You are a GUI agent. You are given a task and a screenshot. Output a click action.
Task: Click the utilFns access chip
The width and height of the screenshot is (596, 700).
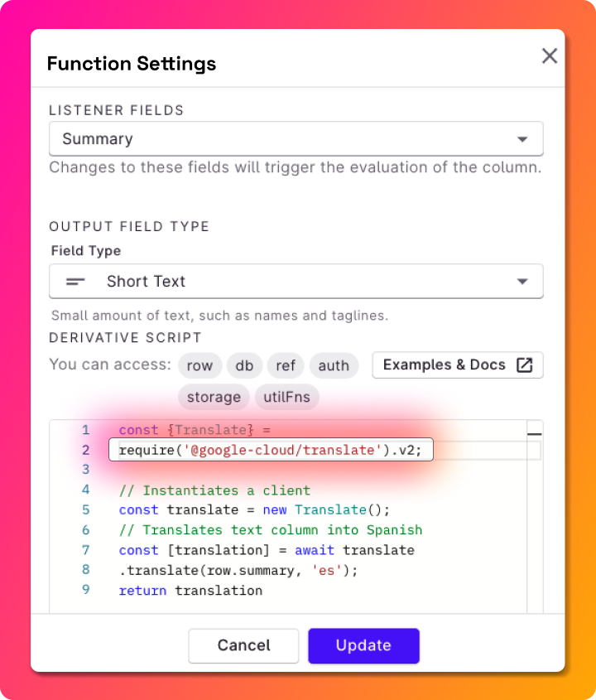pos(286,397)
